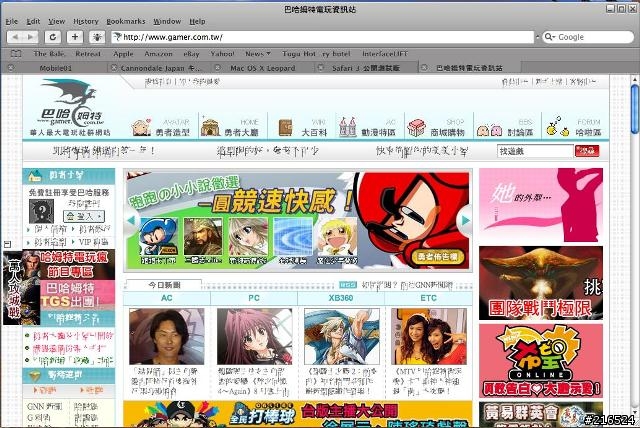Click the bug report toolbar icon
This screenshot has height=428, width=640.
(97, 37)
